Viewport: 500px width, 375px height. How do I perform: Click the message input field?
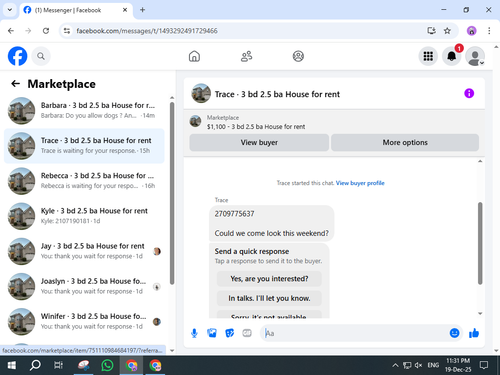[355, 333]
